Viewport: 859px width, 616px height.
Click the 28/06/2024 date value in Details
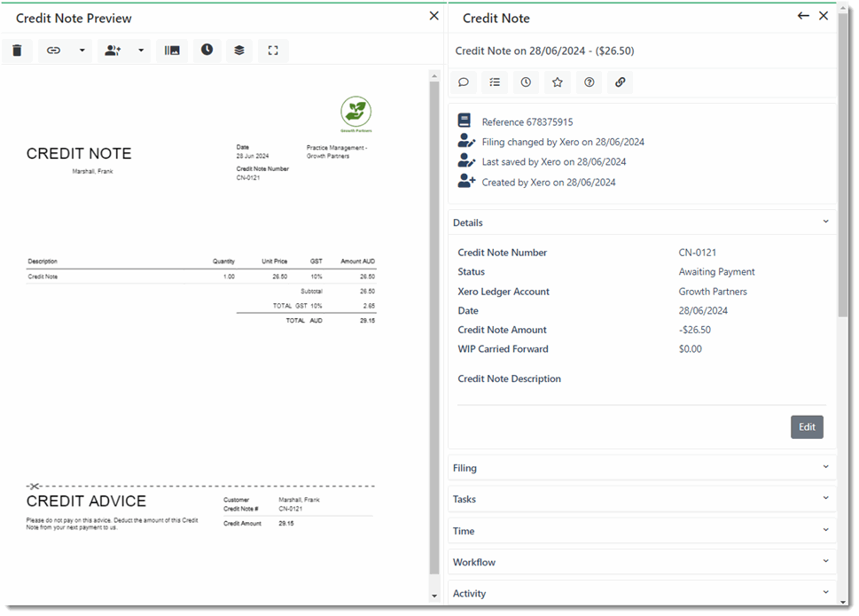point(703,310)
